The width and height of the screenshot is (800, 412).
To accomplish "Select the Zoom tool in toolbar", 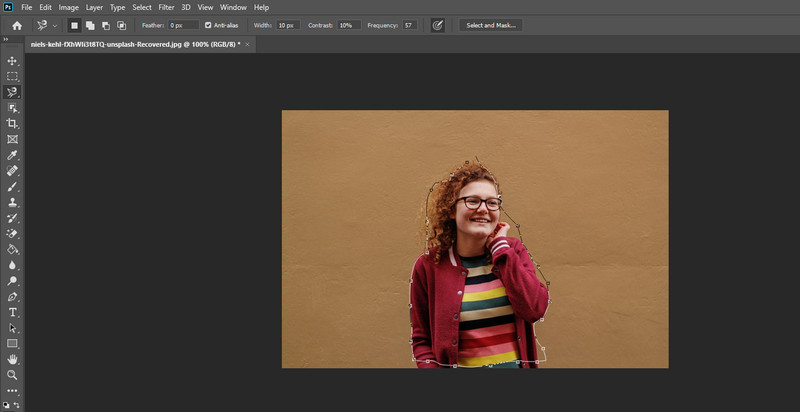I will point(13,375).
